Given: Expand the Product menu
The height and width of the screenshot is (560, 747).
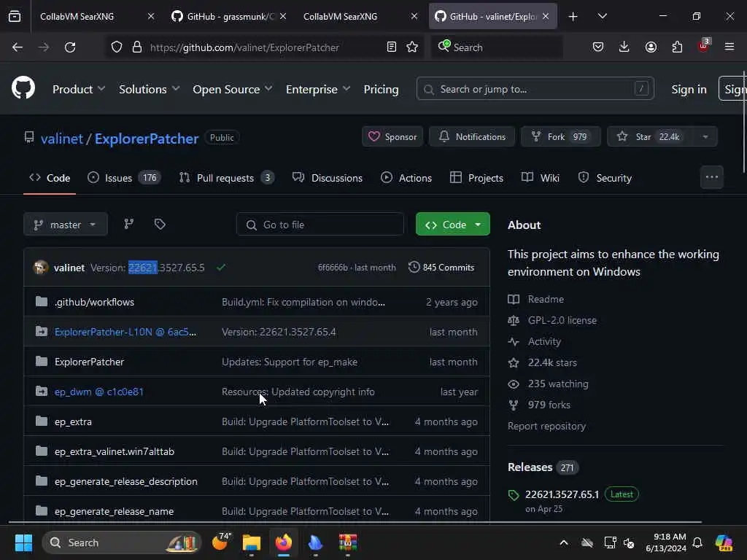Looking at the screenshot, I should (x=79, y=89).
